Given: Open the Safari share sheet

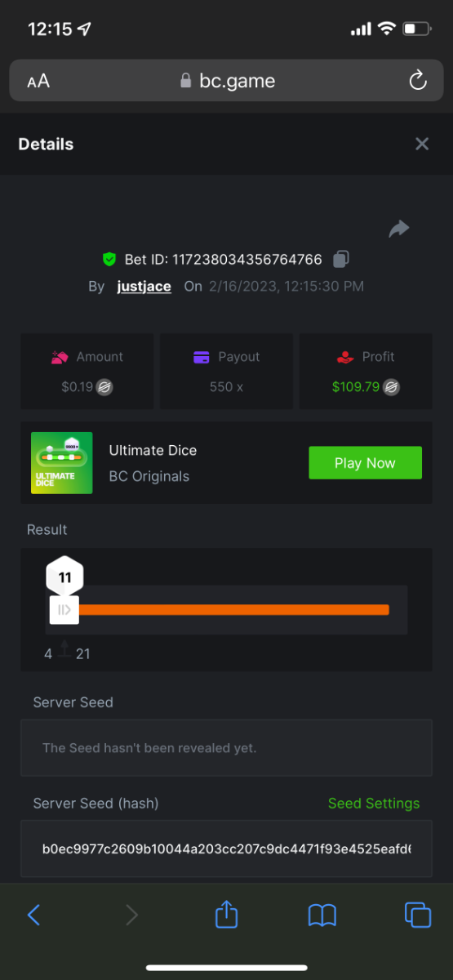Looking at the screenshot, I should click(x=226, y=914).
